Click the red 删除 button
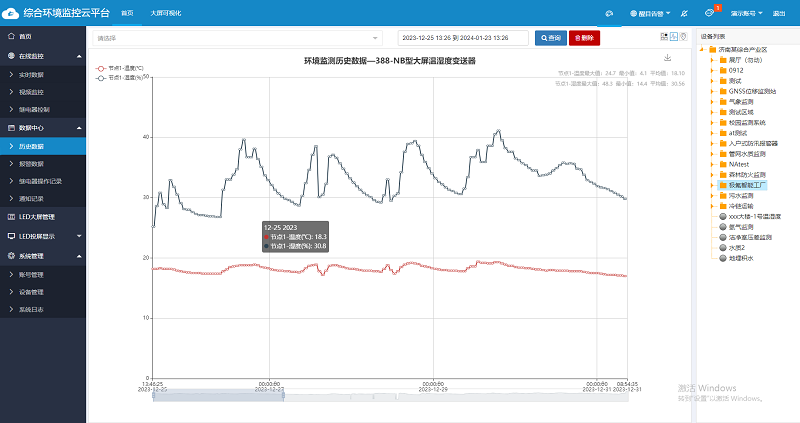The width and height of the screenshot is (800, 423). (x=585, y=37)
